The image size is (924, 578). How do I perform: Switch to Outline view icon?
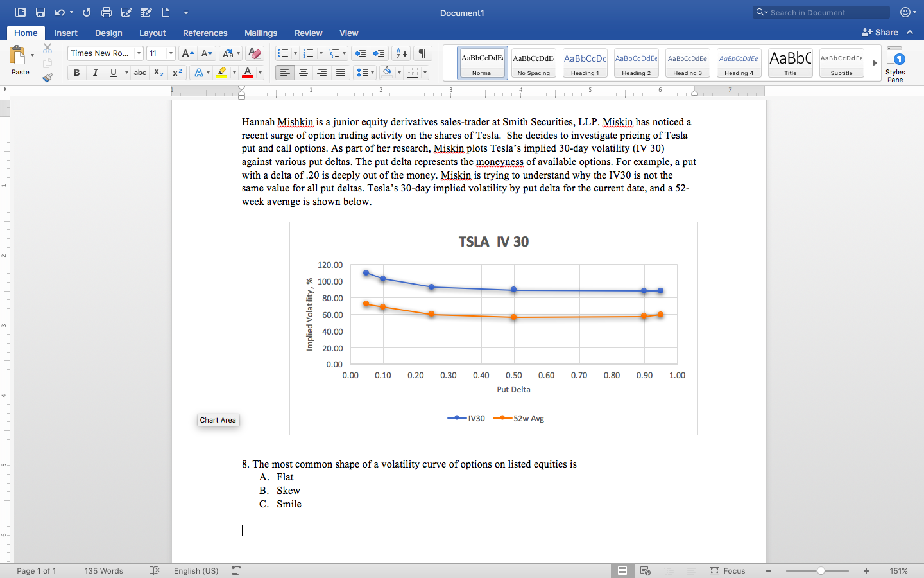click(x=669, y=570)
